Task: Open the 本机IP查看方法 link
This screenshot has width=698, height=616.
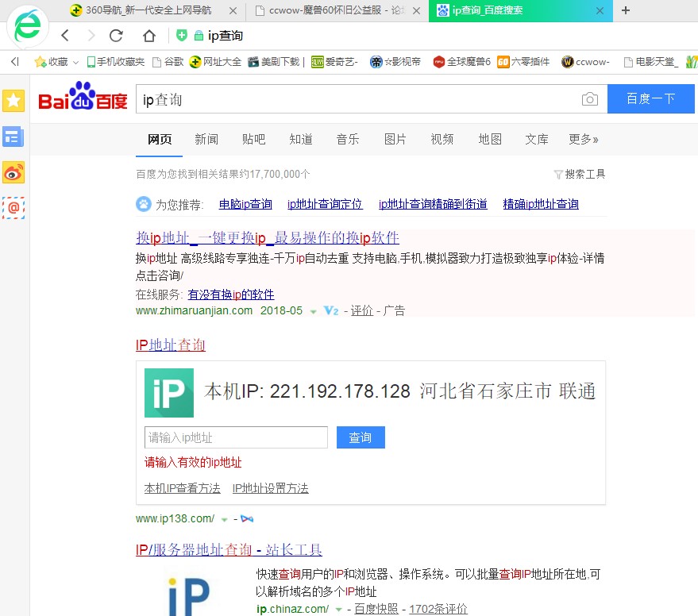Action: (182, 488)
